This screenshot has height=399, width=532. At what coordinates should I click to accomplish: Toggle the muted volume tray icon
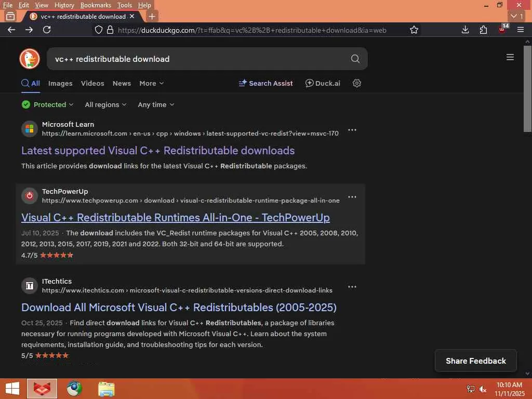point(483,389)
